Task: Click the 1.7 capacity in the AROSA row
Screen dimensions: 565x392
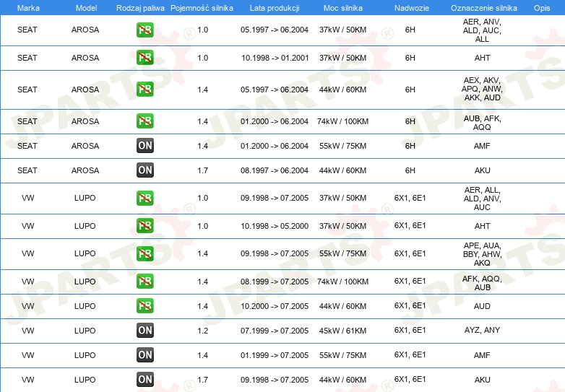Action: (x=202, y=170)
